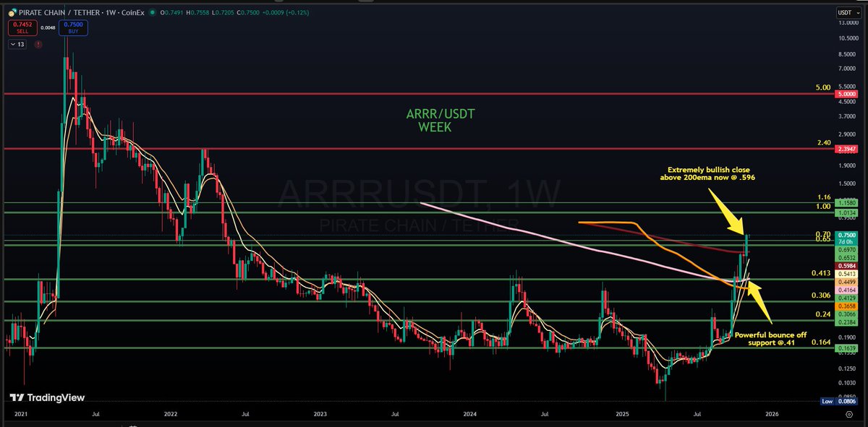Screen dimensions: 868x427
Task: Click the 2023 label on time axis
Action: pos(320,415)
